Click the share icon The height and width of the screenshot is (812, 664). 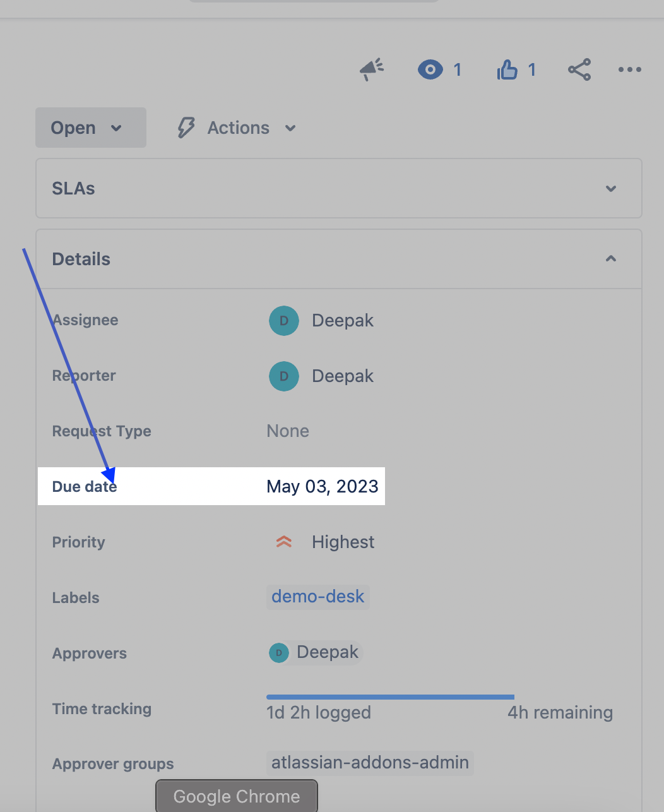click(x=579, y=69)
